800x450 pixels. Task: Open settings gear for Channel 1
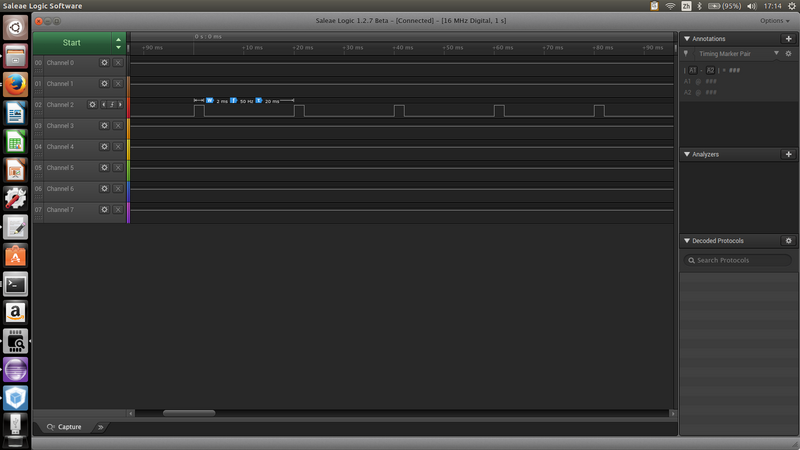(x=104, y=84)
